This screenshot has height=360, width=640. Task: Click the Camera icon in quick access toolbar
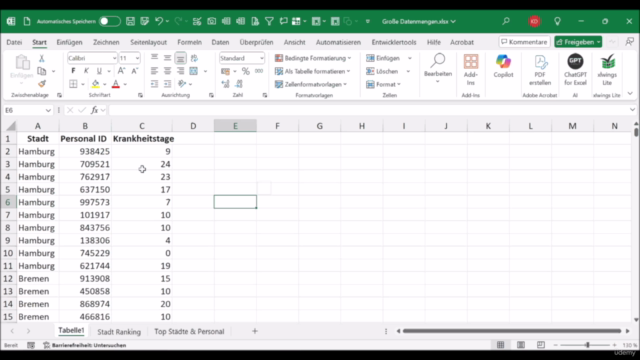(x=211, y=21)
